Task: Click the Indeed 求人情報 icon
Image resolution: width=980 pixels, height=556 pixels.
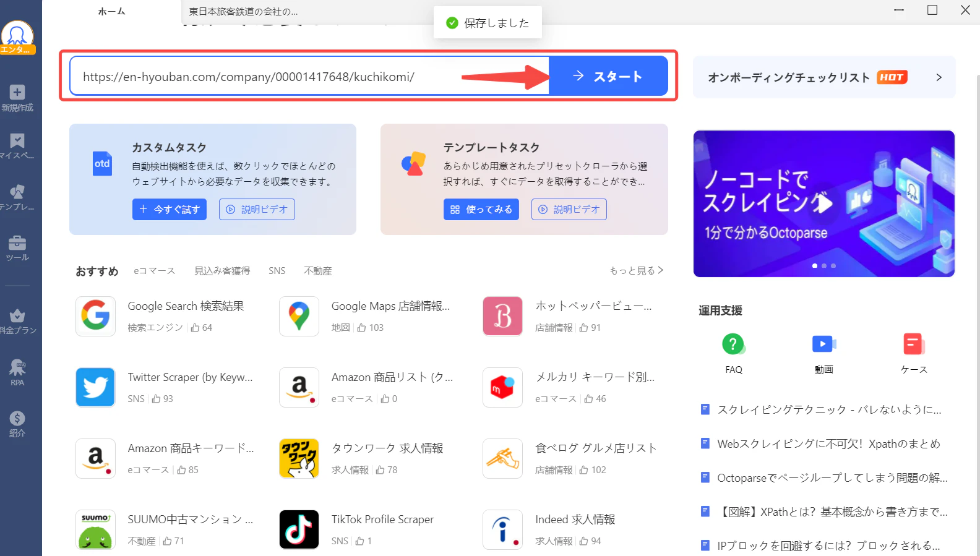Action: click(x=502, y=529)
